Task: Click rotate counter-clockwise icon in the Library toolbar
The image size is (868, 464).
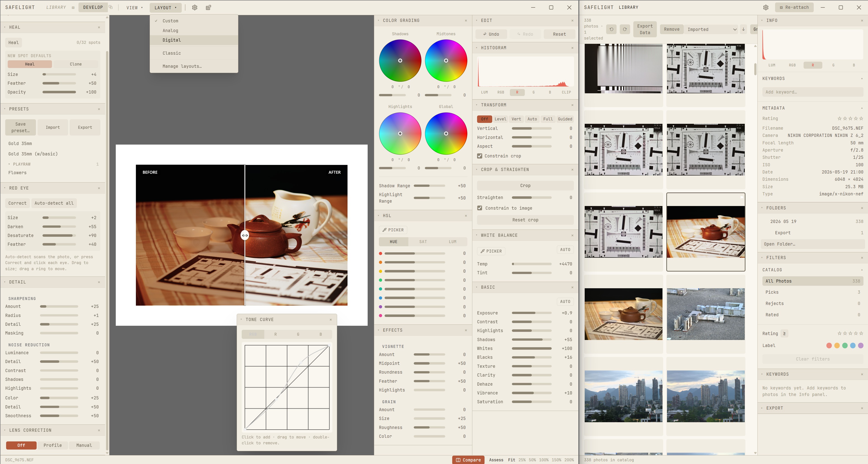Action: [611, 29]
